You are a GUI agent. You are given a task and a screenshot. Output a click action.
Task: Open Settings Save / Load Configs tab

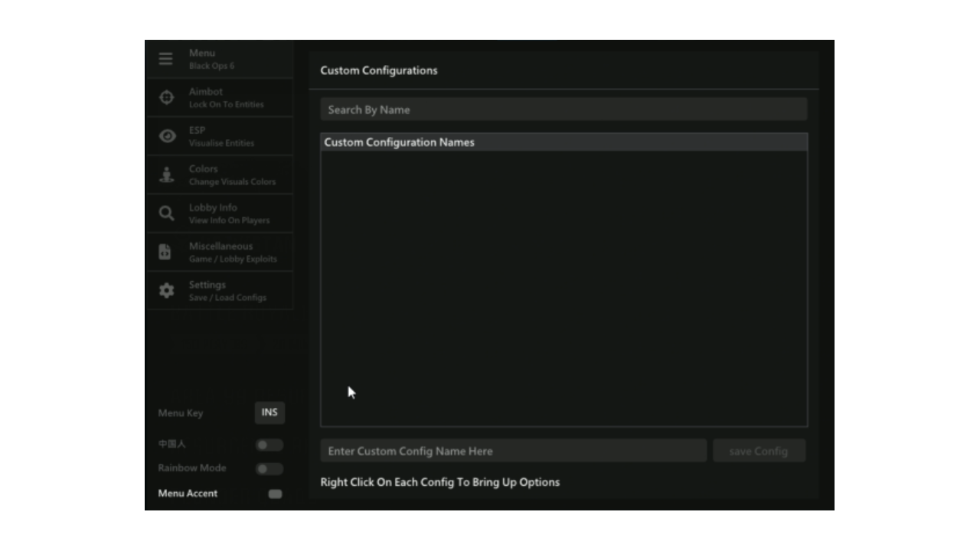point(220,291)
